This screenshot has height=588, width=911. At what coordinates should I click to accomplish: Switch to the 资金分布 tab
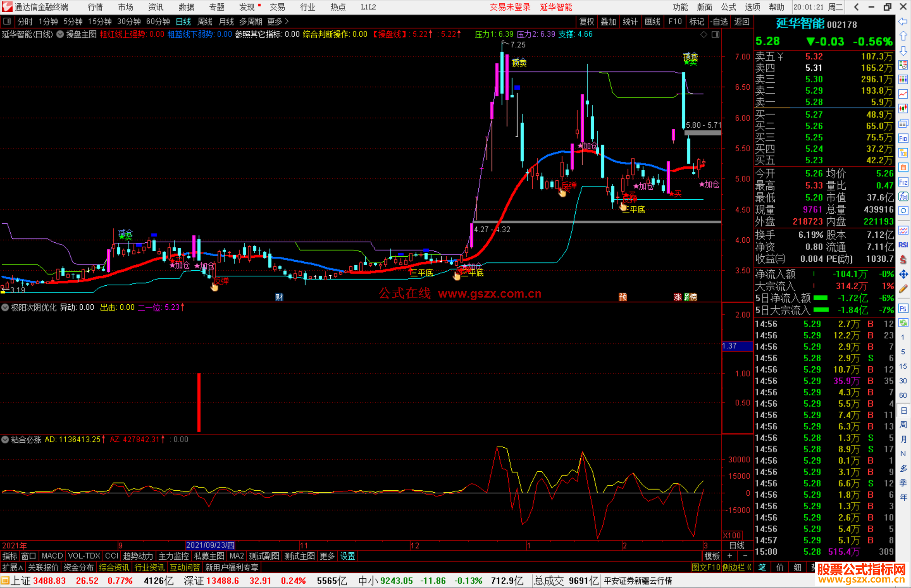pos(78,567)
